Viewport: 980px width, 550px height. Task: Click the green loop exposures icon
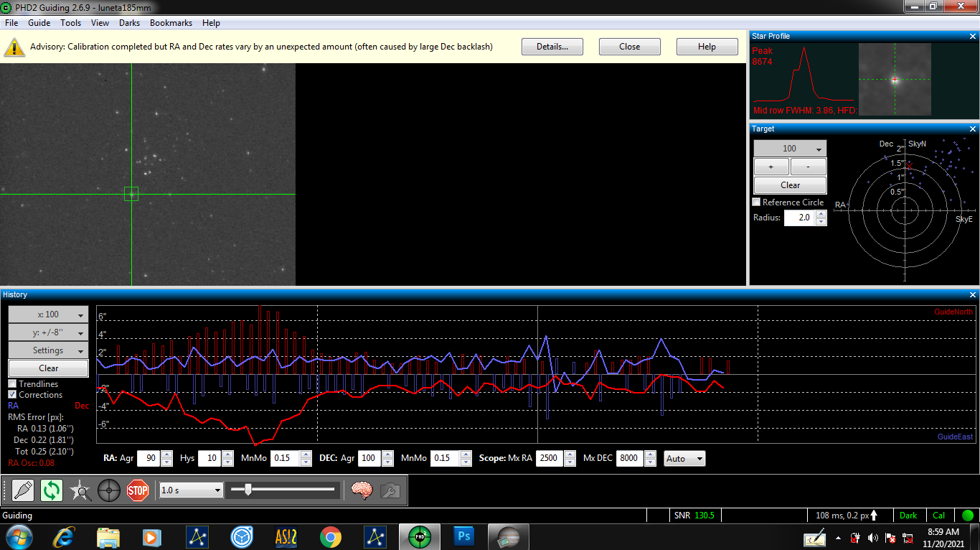(52, 490)
